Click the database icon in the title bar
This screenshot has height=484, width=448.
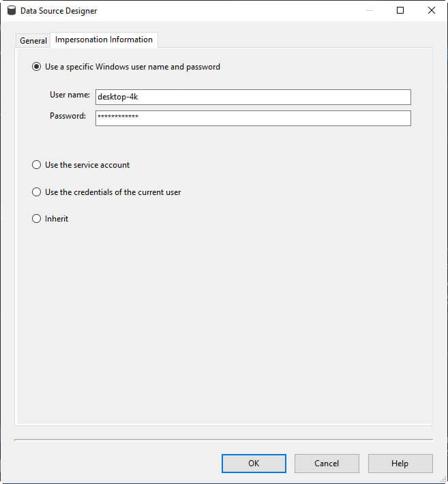[x=12, y=11]
